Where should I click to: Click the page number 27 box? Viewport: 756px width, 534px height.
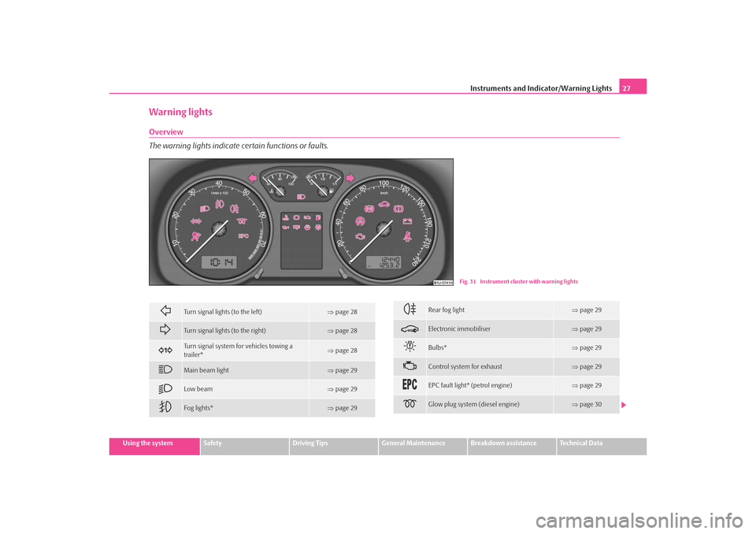[632, 87]
